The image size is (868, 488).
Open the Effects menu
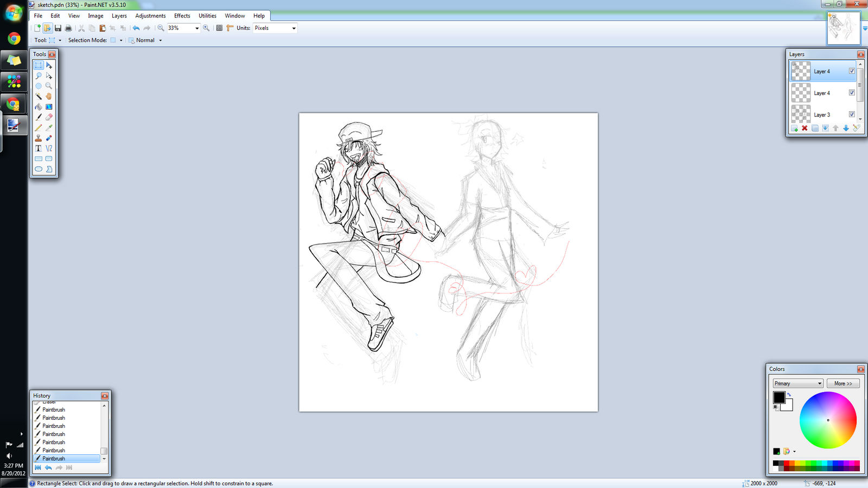(182, 16)
